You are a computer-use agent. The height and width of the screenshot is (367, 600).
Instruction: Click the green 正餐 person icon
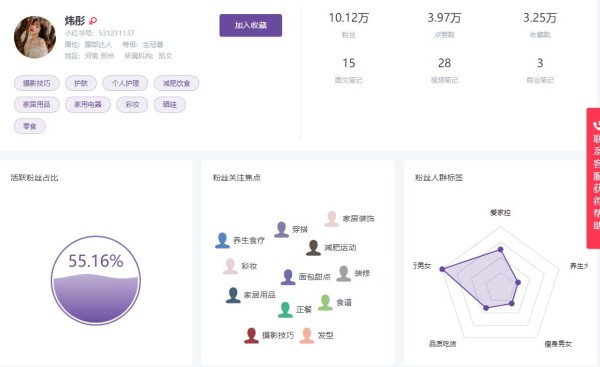click(285, 310)
